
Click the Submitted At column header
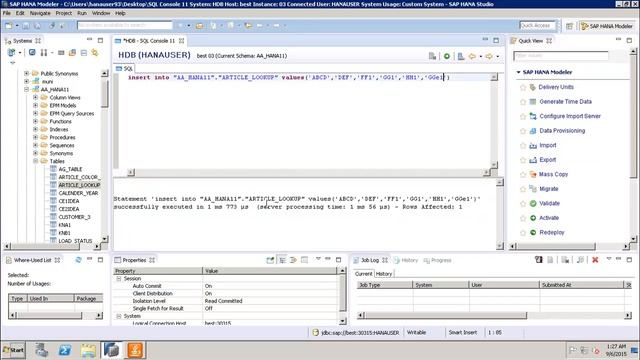click(x=582, y=285)
